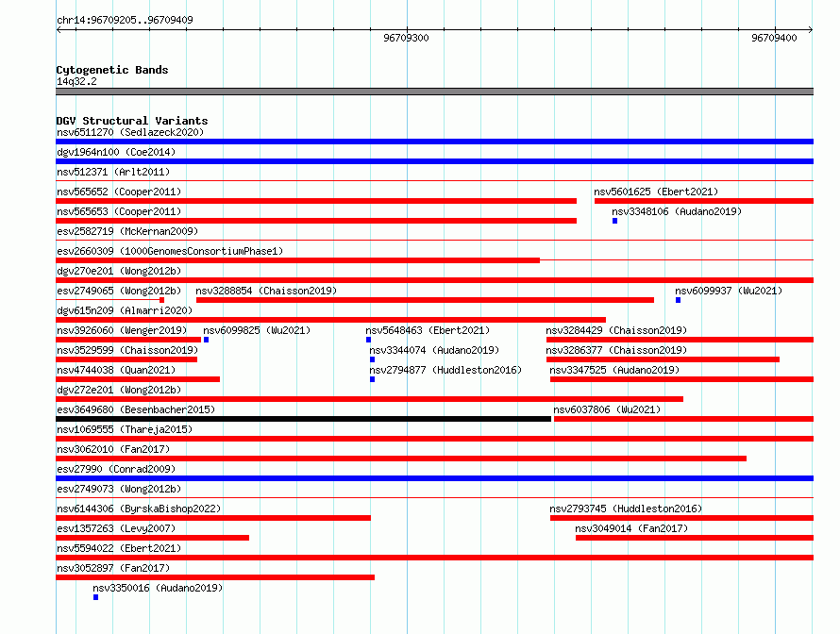840x634 pixels.
Task: Click the DGV Structural Variants track title
Action: 132,121
